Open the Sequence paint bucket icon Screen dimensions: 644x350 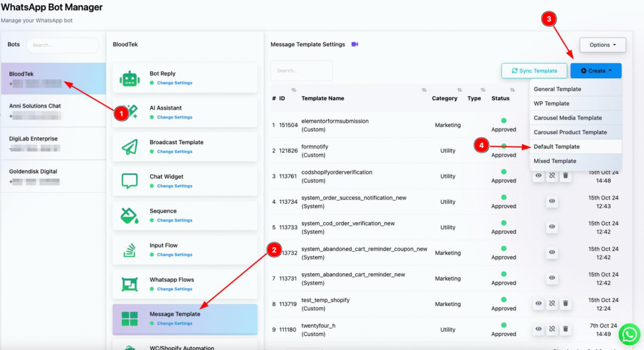130,215
